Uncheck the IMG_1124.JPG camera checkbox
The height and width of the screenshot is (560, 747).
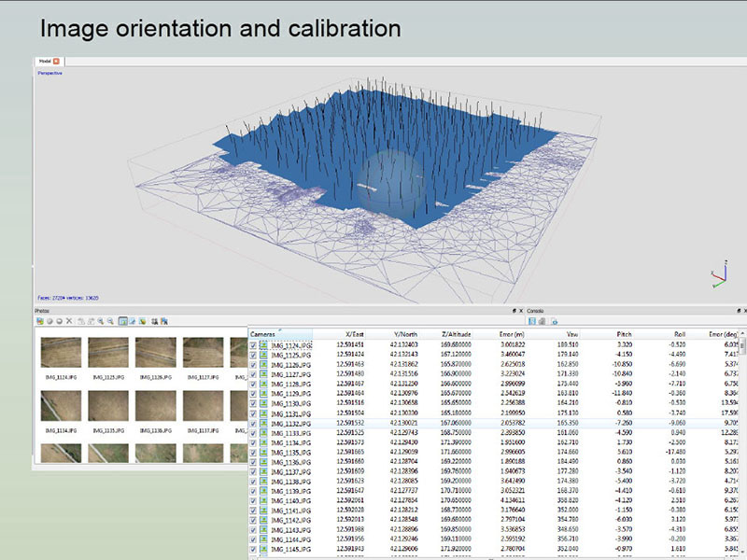click(x=254, y=345)
